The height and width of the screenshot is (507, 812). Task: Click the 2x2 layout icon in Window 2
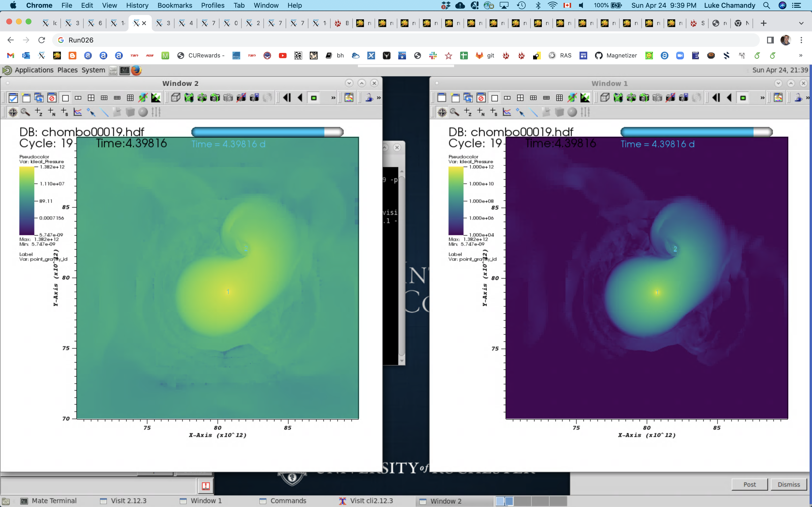pyautogui.click(x=91, y=98)
